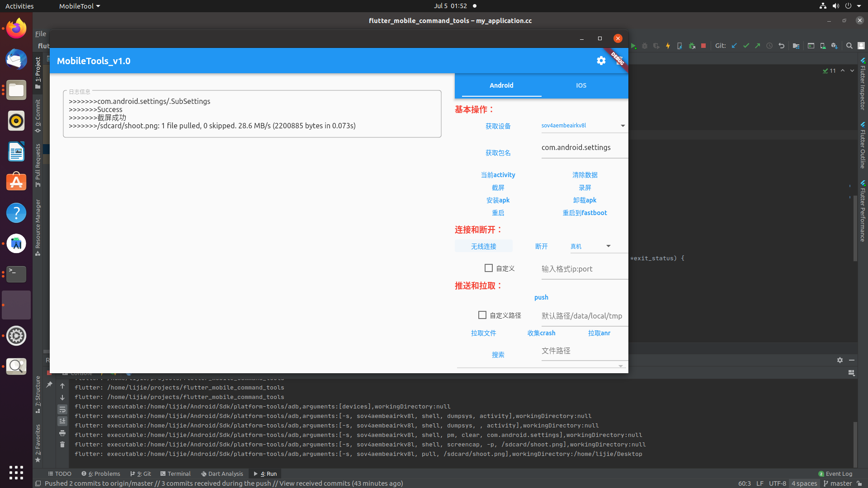868x488 pixels.
Task: Open the Terminal tool window tab
Action: (175, 474)
